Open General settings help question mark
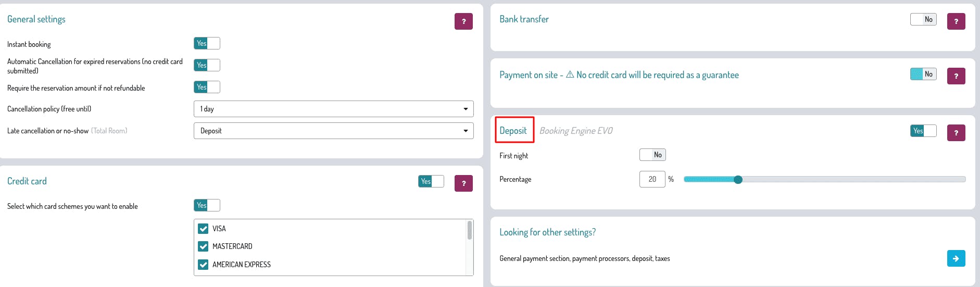980x287 pixels. 463,21
